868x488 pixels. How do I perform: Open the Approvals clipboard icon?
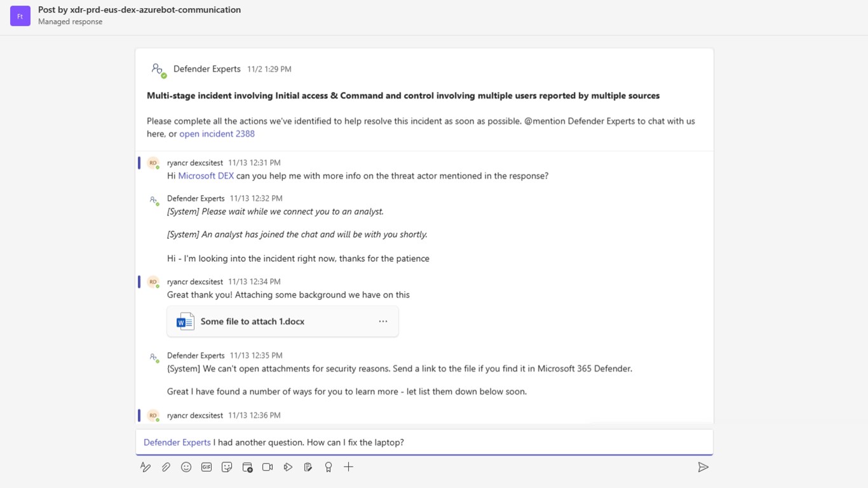[x=308, y=467]
